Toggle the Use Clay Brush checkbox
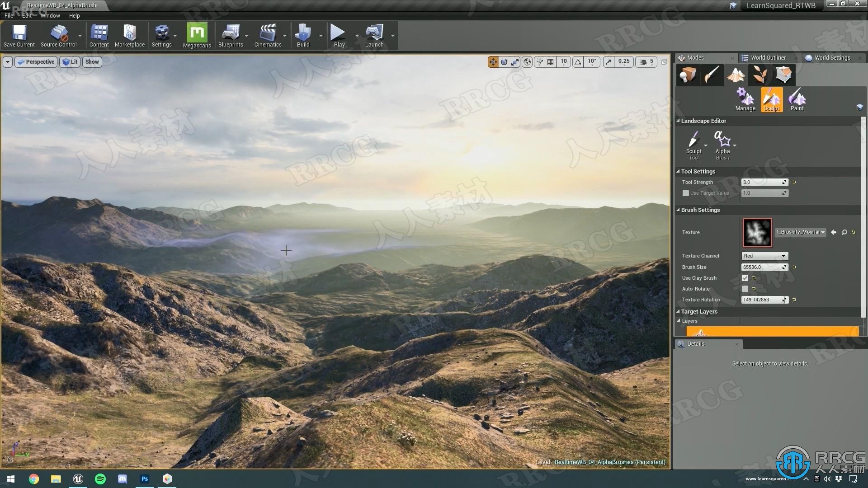The width and height of the screenshot is (868, 488). coord(745,278)
